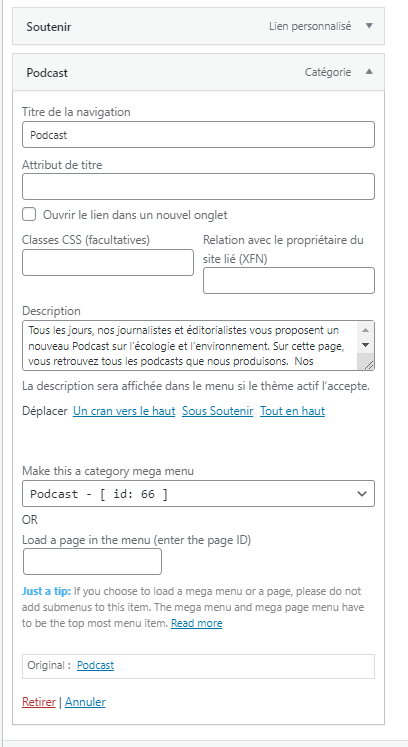Image resolution: width=408 pixels, height=747 pixels.
Task: Move item Un cran vers le haut
Action: click(124, 411)
